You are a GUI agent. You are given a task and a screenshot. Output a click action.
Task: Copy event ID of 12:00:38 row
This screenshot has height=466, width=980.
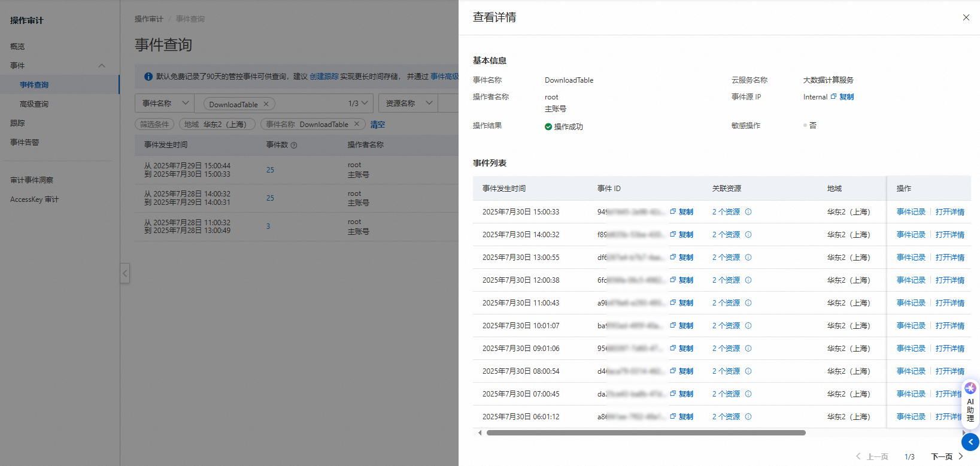pos(682,280)
